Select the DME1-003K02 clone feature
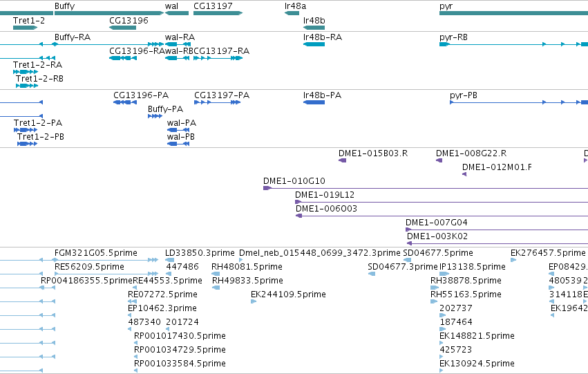 pos(497,244)
